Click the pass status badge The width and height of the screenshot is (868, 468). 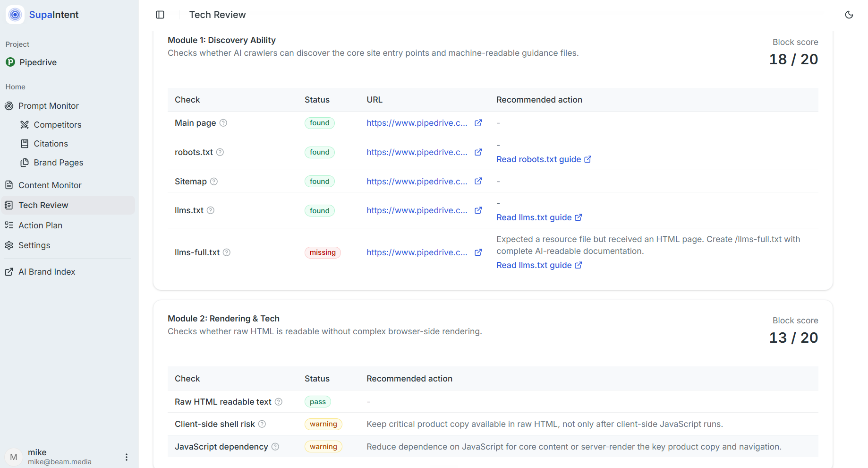[318, 402]
